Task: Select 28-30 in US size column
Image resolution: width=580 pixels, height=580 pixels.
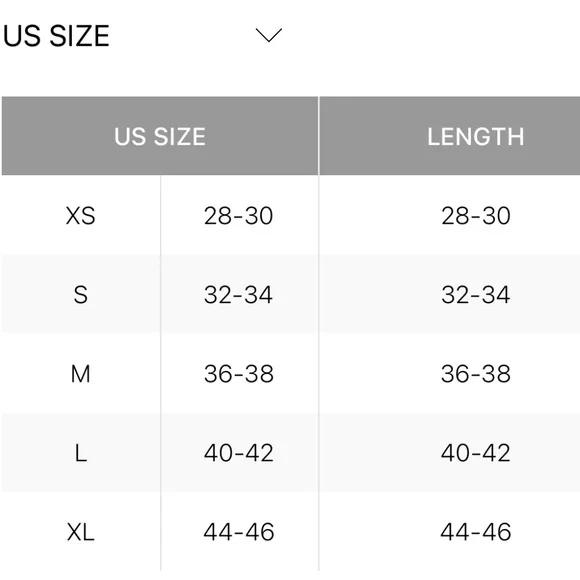Action: tap(239, 216)
